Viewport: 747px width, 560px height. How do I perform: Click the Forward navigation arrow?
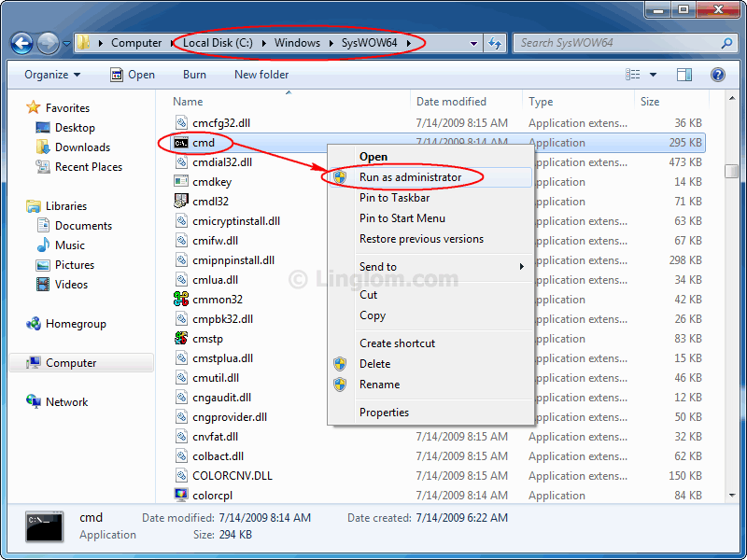click(x=48, y=43)
